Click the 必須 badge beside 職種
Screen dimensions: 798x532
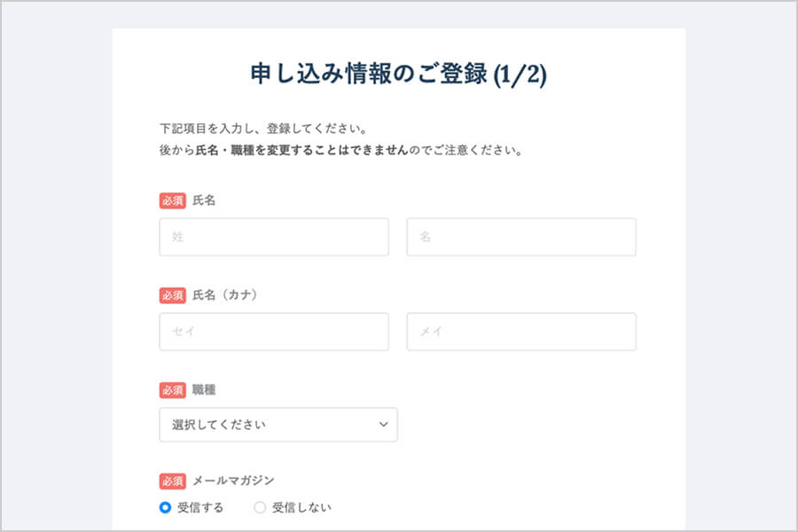click(x=172, y=390)
